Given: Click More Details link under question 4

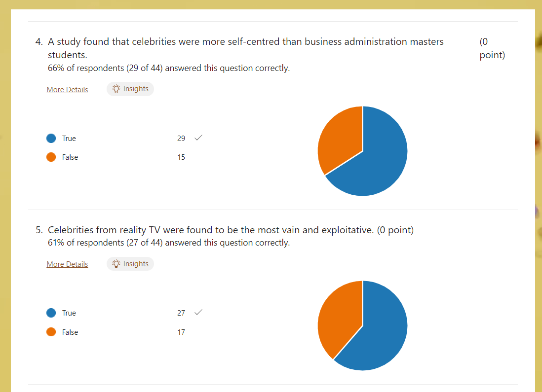Looking at the screenshot, I should [x=68, y=89].
